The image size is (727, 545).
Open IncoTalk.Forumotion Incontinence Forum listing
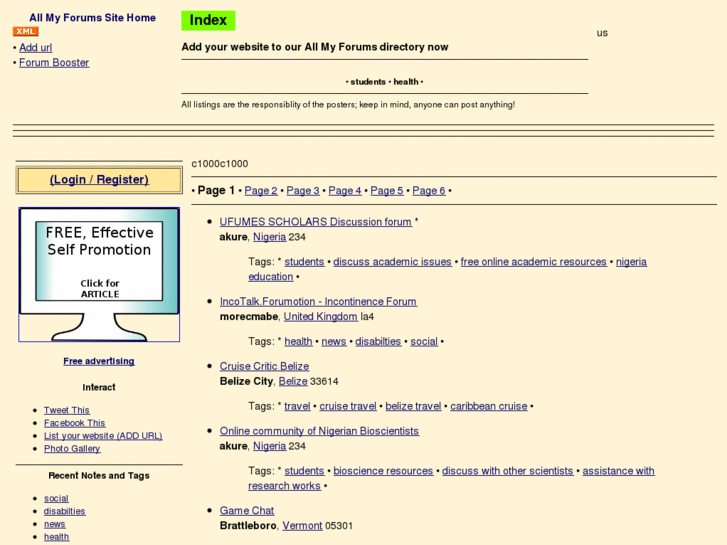point(318,301)
